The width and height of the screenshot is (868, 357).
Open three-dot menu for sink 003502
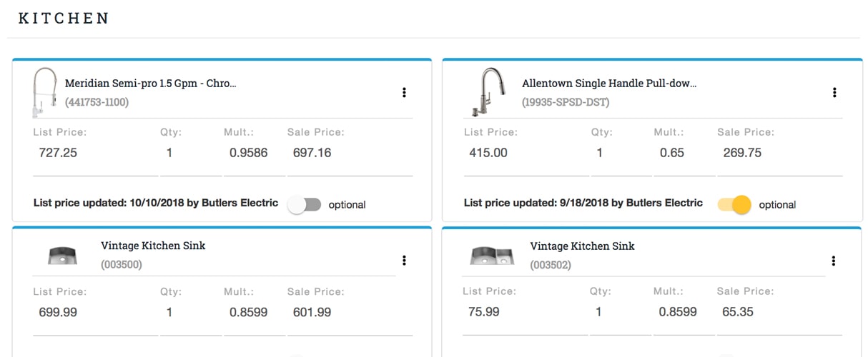click(834, 261)
